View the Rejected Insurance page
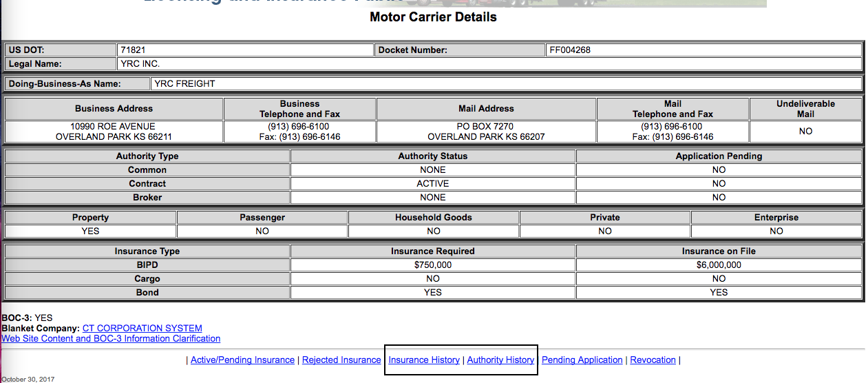868x383 pixels. 341,360
